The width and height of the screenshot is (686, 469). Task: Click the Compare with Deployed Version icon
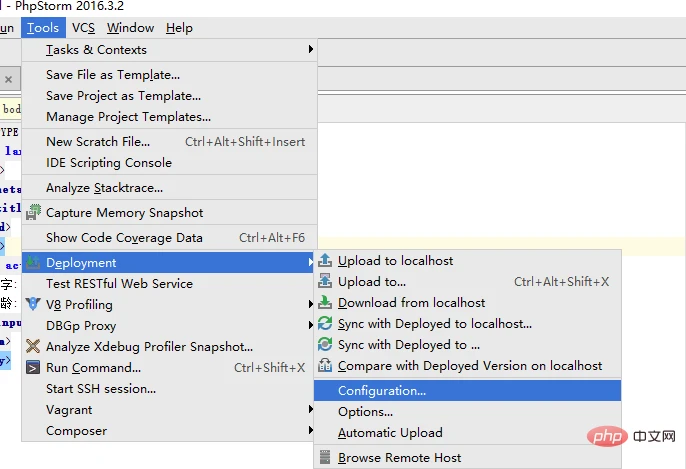325,366
